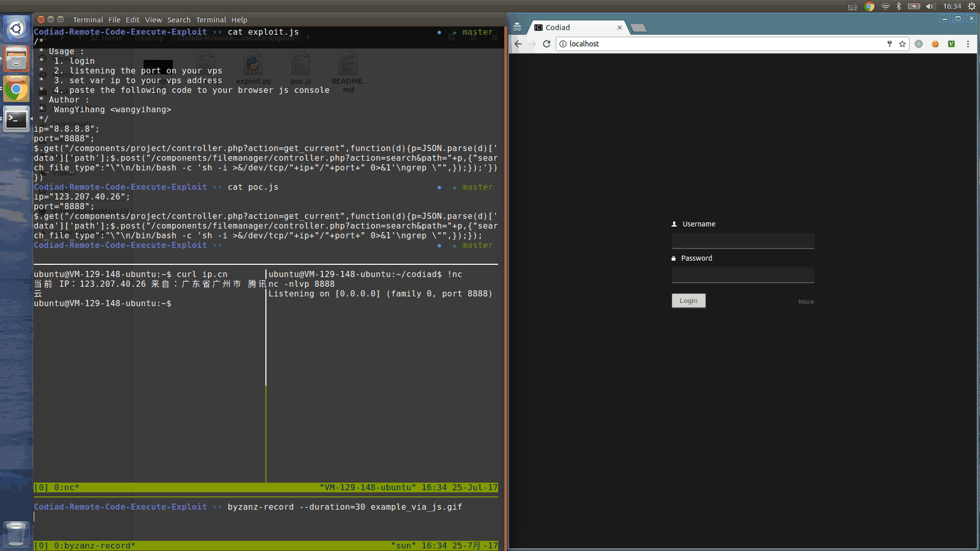Reload the localhost page

tap(547, 44)
